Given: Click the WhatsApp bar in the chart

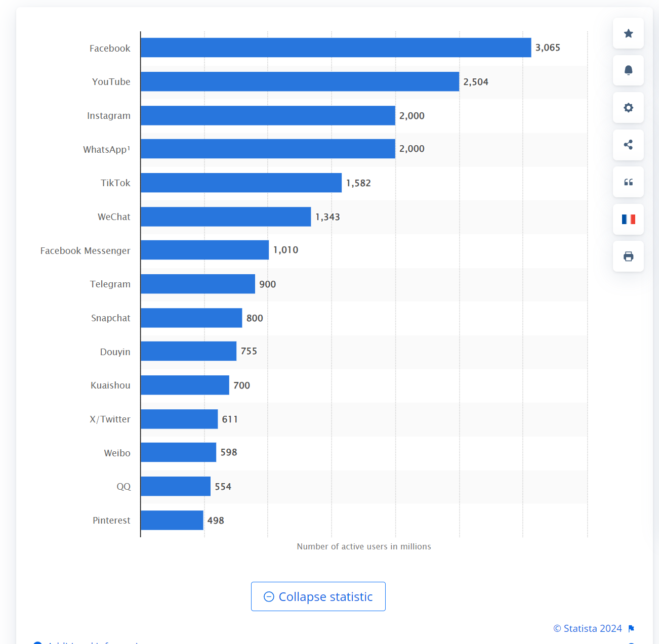Looking at the screenshot, I should point(268,149).
